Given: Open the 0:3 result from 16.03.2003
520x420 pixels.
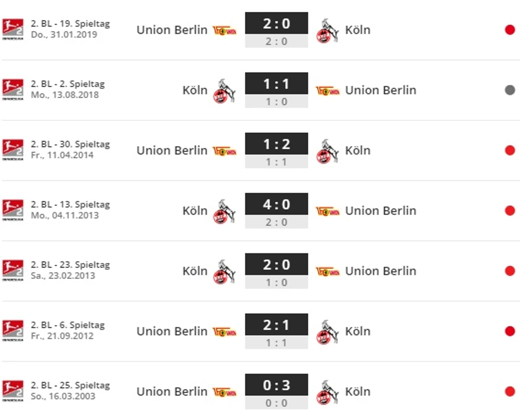Looking at the screenshot, I should coord(276,392).
